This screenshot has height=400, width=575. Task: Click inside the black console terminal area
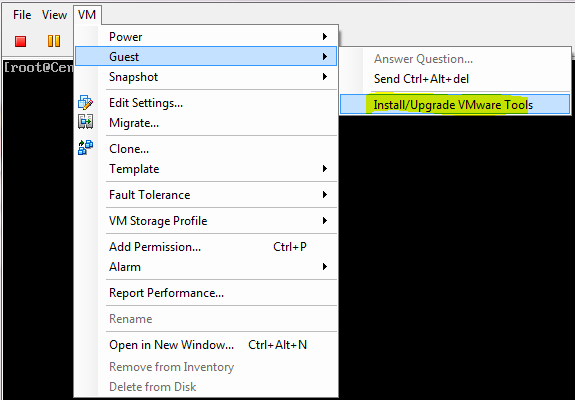[x=455, y=257]
